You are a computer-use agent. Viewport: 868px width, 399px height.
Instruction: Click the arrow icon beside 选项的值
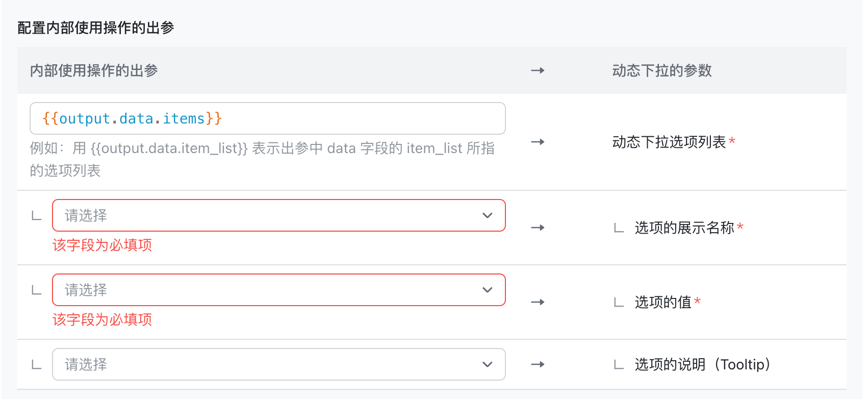point(538,302)
